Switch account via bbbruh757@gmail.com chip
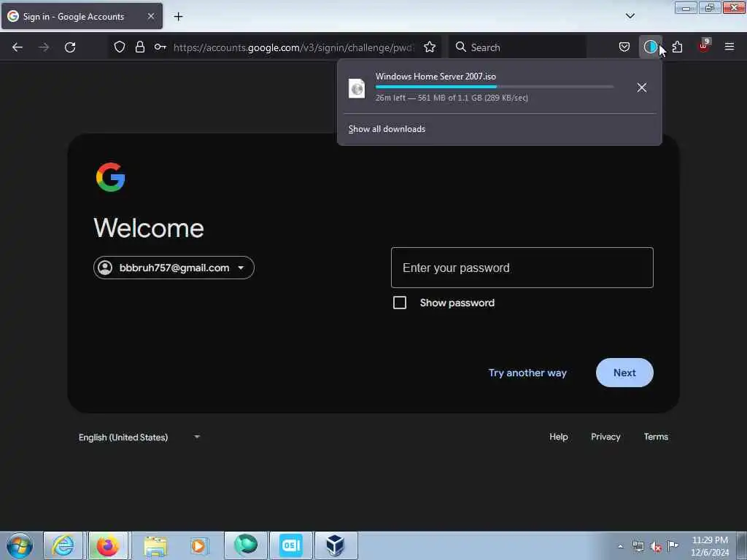The image size is (747, 560). [174, 268]
